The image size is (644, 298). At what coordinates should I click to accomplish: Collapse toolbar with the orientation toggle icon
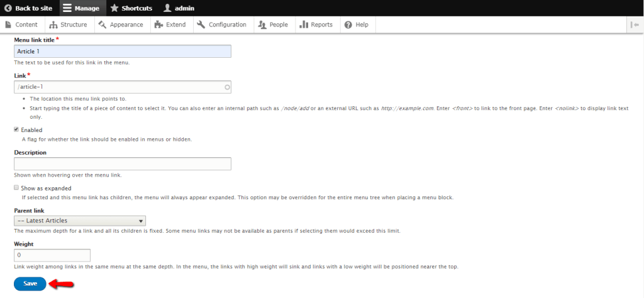click(635, 25)
